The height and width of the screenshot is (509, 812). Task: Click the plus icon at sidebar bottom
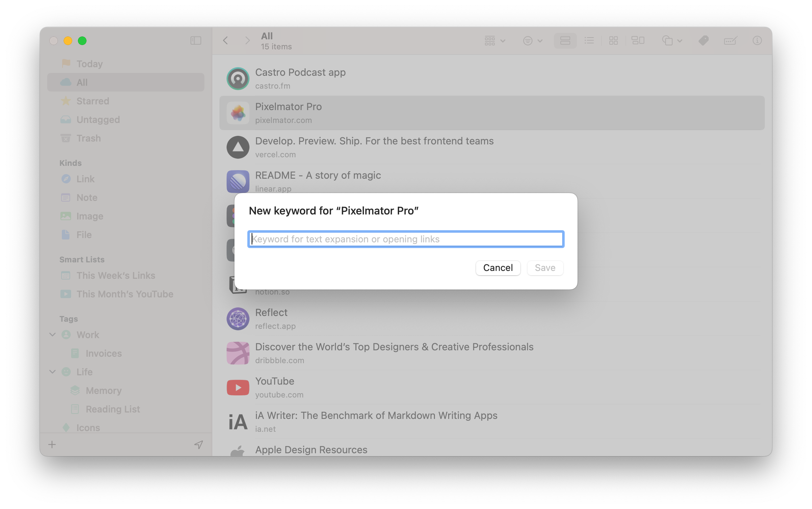52,444
